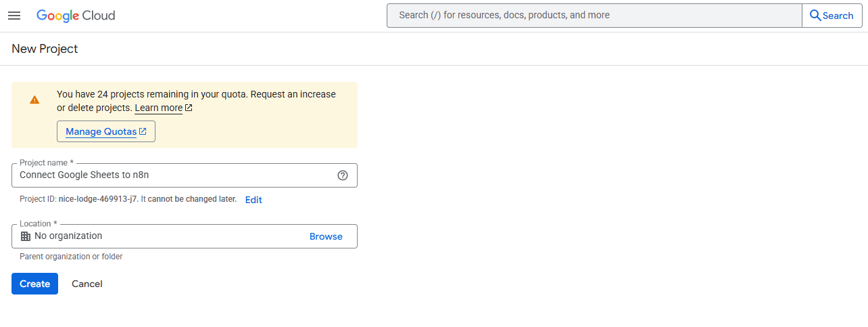Focus the top resource search box
Viewport: 868px width, 327px height.
594,16
